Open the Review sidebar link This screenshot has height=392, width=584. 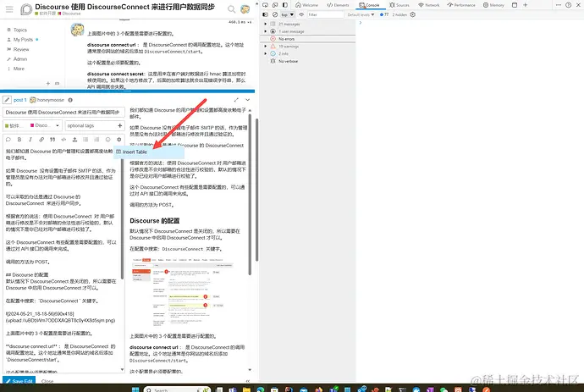(x=21, y=49)
